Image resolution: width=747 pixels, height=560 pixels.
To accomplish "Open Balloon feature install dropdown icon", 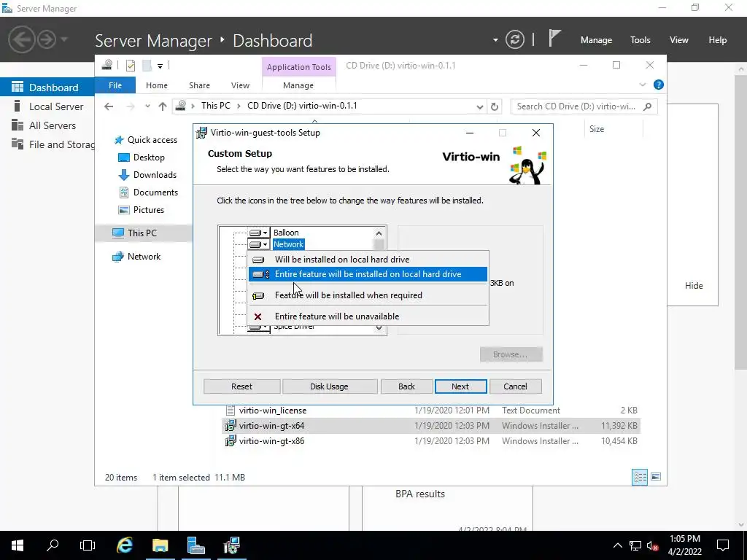I will [259, 233].
